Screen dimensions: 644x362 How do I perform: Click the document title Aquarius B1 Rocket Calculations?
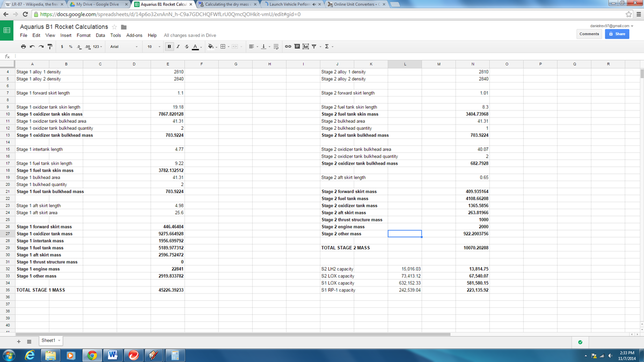[64, 26]
